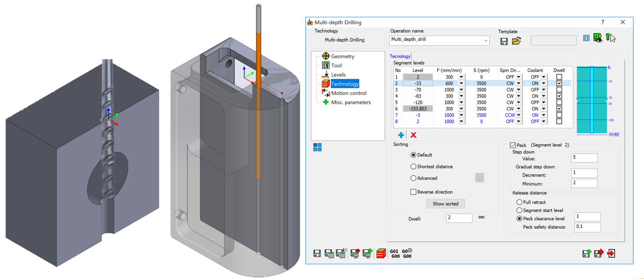Click the add segment level plus icon
The image size is (644, 279).
(401, 135)
